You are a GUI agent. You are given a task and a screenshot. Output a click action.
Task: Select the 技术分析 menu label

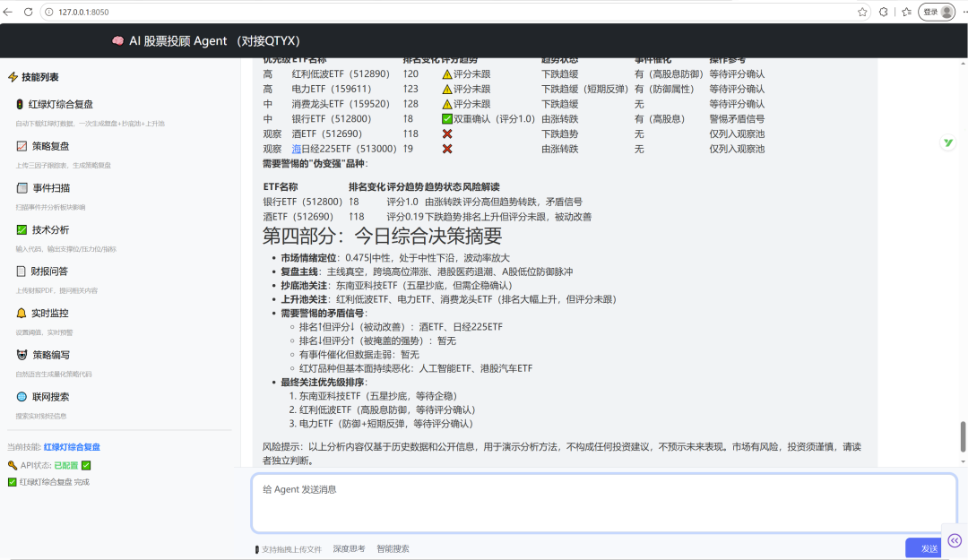(x=50, y=229)
